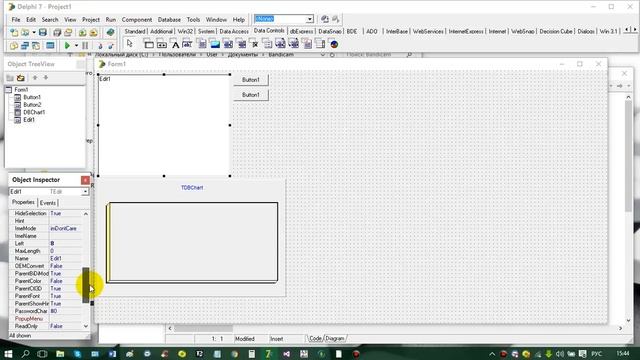The height and width of the screenshot is (360, 640).
Task: Click the upper Button1 on the form
Action: [251, 80]
